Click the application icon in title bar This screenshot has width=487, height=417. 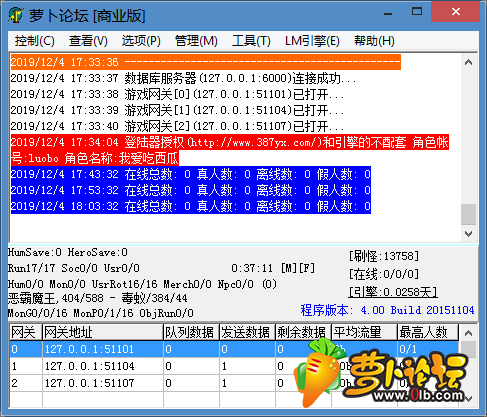[16, 15]
